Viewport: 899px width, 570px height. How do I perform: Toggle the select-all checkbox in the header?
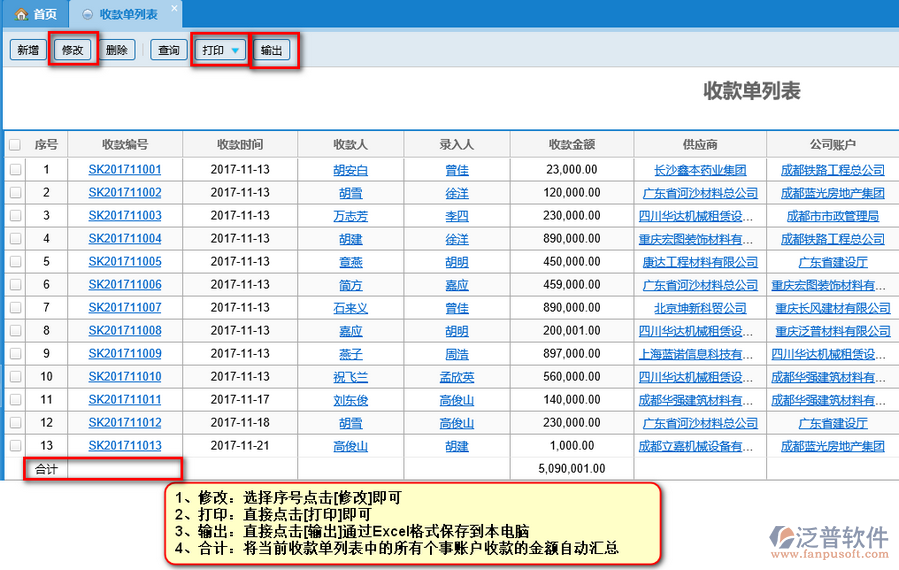[15, 145]
